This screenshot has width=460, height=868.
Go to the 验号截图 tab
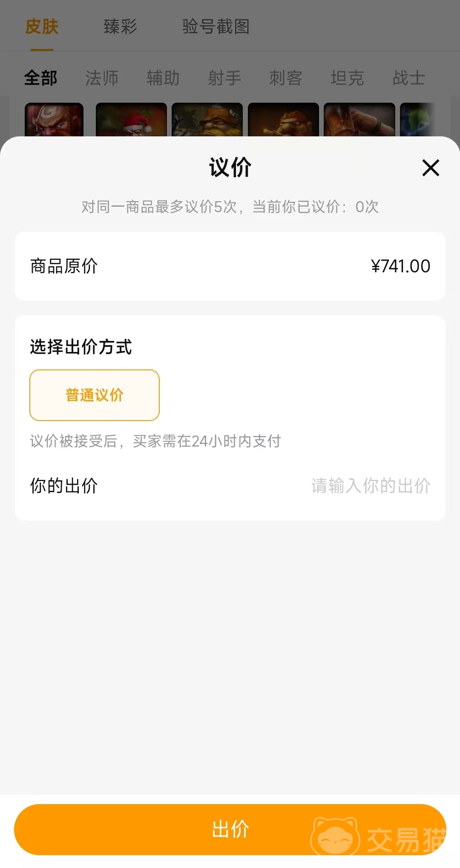[216, 27]
